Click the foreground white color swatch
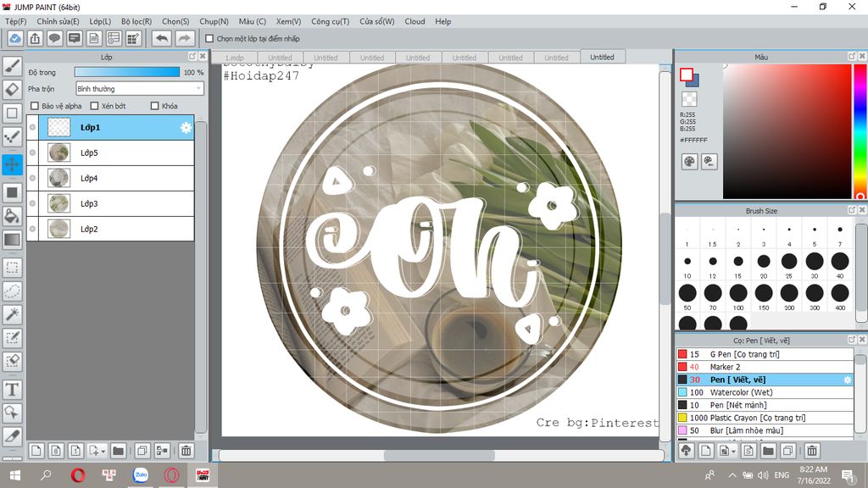The image size is (868, 488). [x=687, y=75]
